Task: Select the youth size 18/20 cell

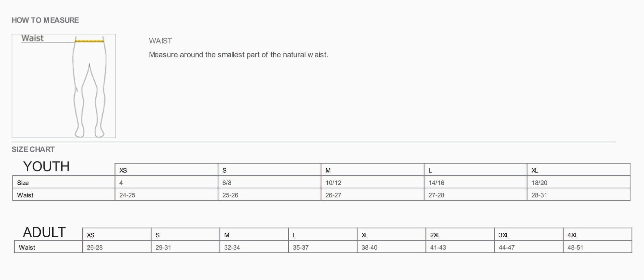Action: point(539,183)
